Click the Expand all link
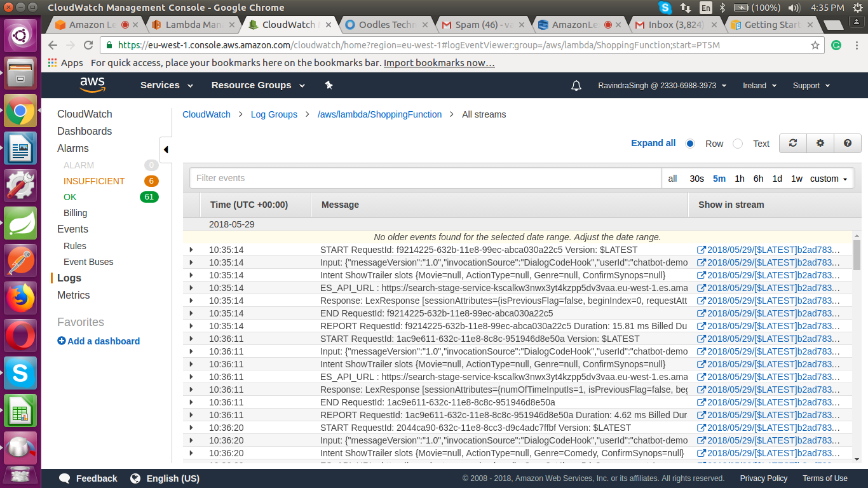The image size is (868, 488). tap(653, 143)
